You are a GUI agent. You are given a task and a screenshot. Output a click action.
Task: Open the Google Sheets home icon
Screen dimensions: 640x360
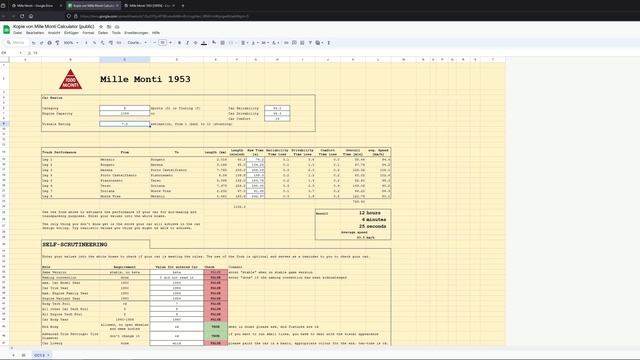7,29
